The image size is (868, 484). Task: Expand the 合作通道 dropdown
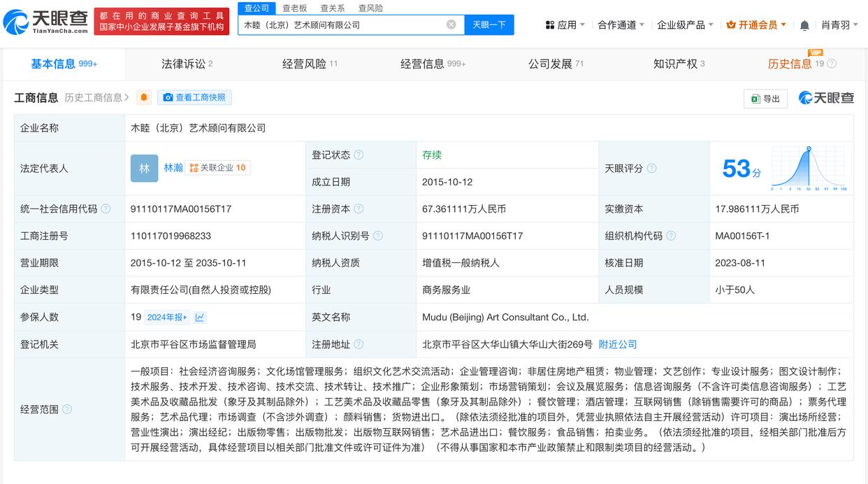(x=621, y=25)
